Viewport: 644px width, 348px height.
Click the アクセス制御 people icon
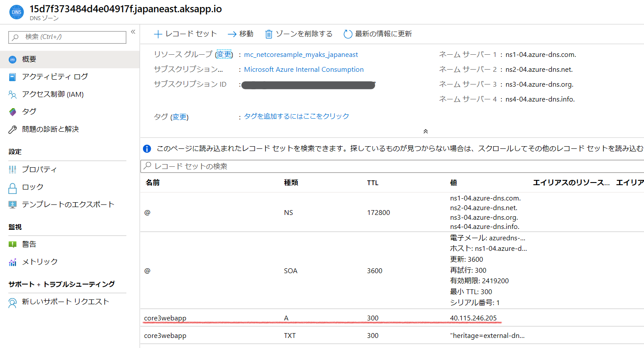pyautogui.click(x=13, y=95)
